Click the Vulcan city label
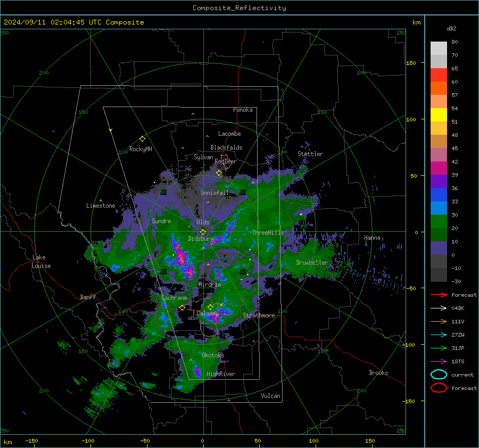 coord(270,396)
